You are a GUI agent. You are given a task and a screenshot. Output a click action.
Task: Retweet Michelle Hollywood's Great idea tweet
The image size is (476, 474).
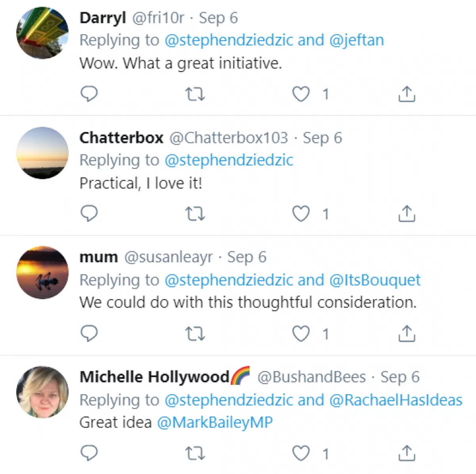tap(195, 453)
